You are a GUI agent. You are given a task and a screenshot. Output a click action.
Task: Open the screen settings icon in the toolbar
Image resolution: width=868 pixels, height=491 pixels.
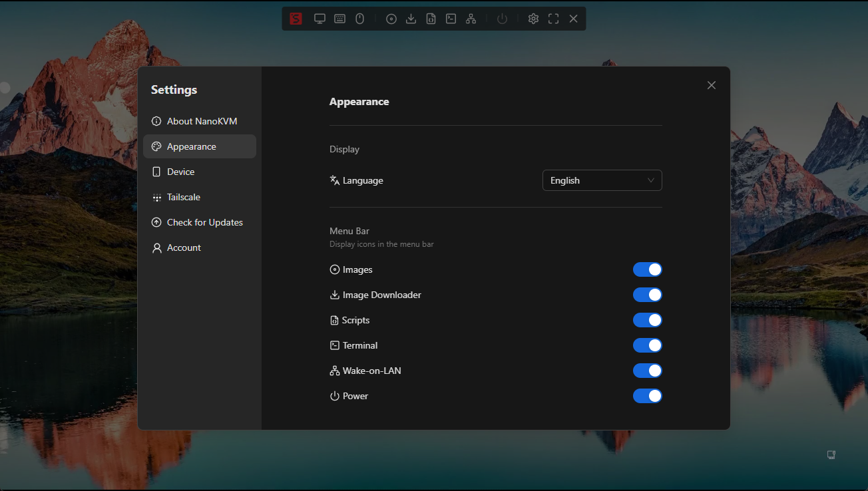pyautogui.click(x=320, y=19)
